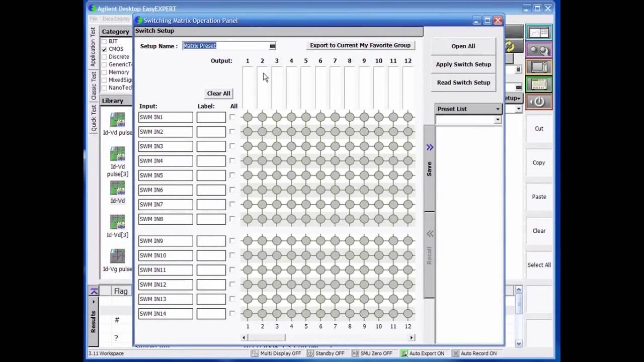The image size is (644, 362).
Task: Open the Id-Vd pulse library icon
Action: 117,120
